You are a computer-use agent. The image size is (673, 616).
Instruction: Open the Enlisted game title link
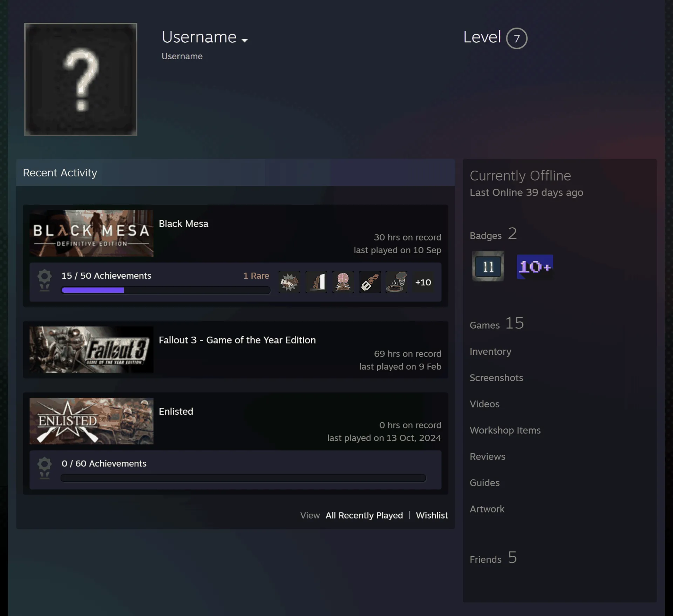tap(176, 411)
